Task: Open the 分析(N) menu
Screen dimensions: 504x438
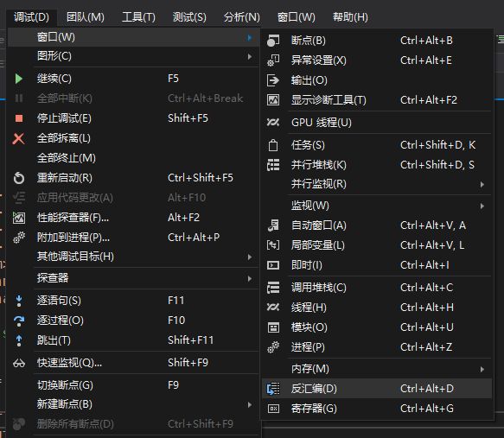Action: [242, 17]
